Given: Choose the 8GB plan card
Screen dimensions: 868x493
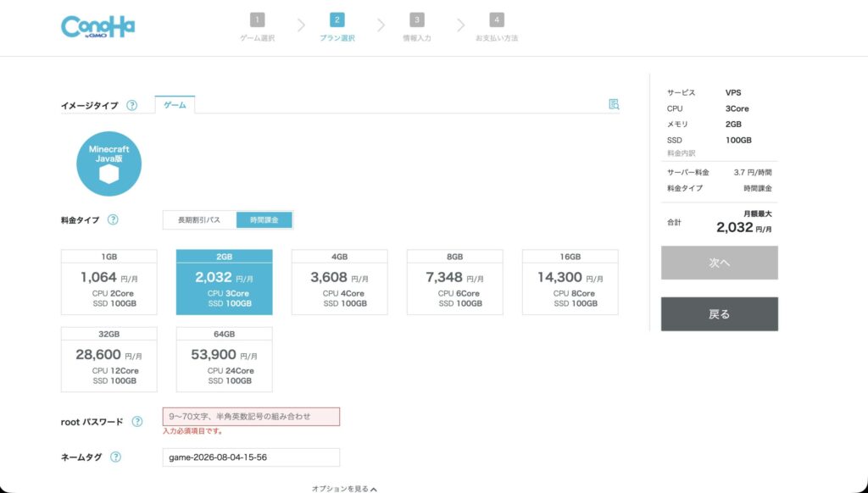Looking at the screenshot, I should coord(455,282).
